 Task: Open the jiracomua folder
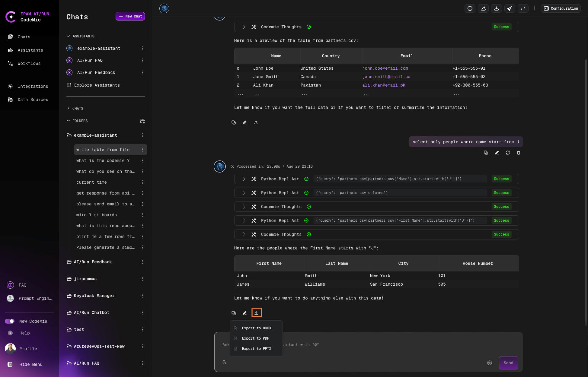pyautogui.click(x=85, y=279)
